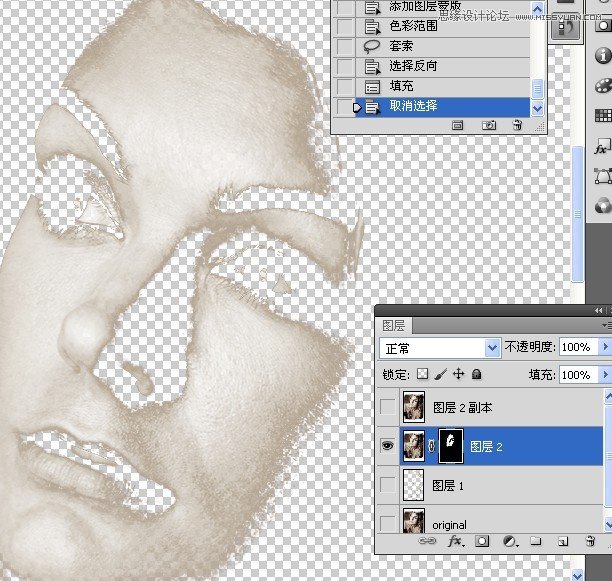Add a layer mask using bottom icon
Image resolution: width=612 pixels, height=581 pixels.
(x=482, y=541)
